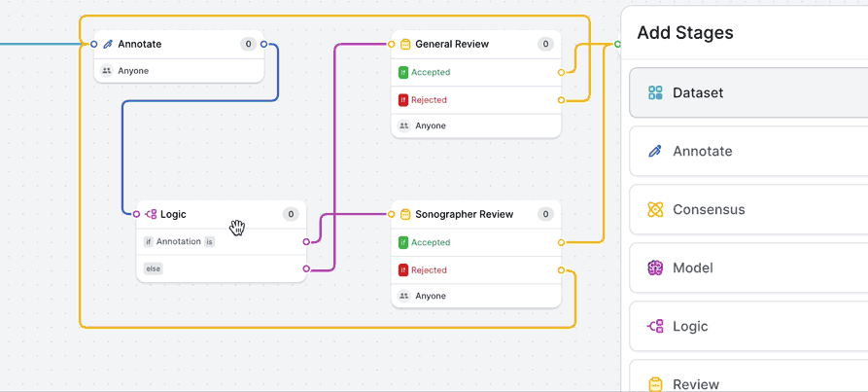Image resolution: width=868 pixels, height=392 pixels.
Task: Click the Consensus atom icon in Add Stages
Action: pos(655,209)
